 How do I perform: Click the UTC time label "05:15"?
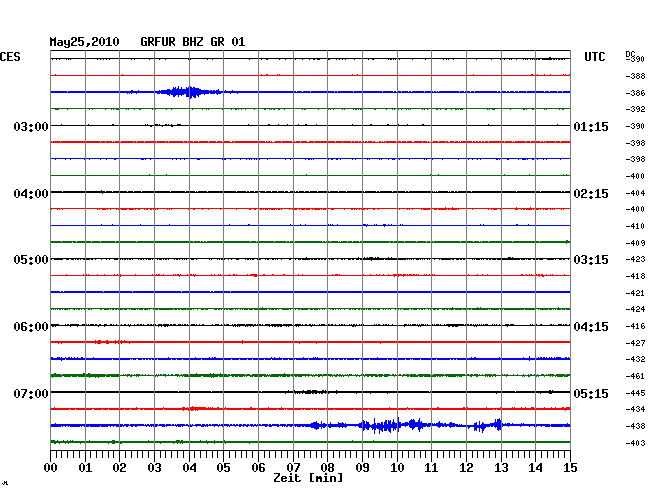[591, 393]
